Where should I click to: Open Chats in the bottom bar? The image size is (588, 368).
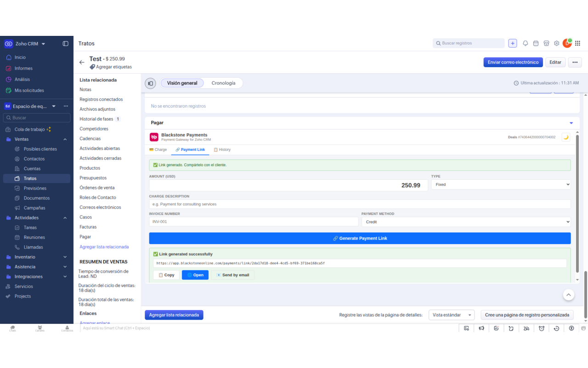pos(12,328)
